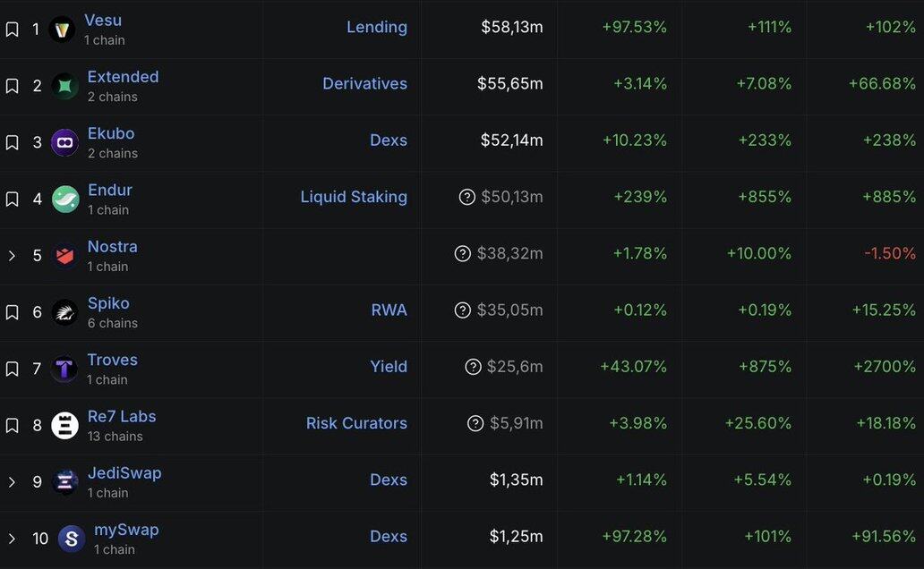The image size is (924, 569).
Task: Toggle bookmark for Spiko row
Action: pyautogui.click(x=12, y=312)
